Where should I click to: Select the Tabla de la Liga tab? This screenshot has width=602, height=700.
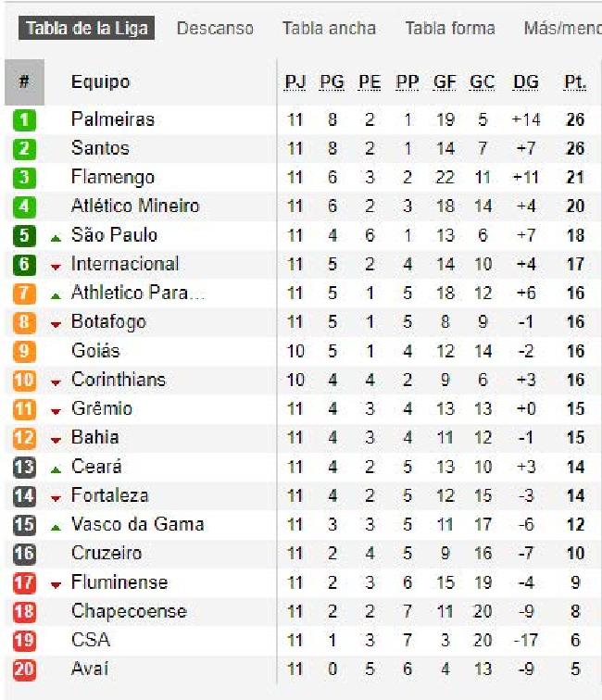(x=87, y=28)
